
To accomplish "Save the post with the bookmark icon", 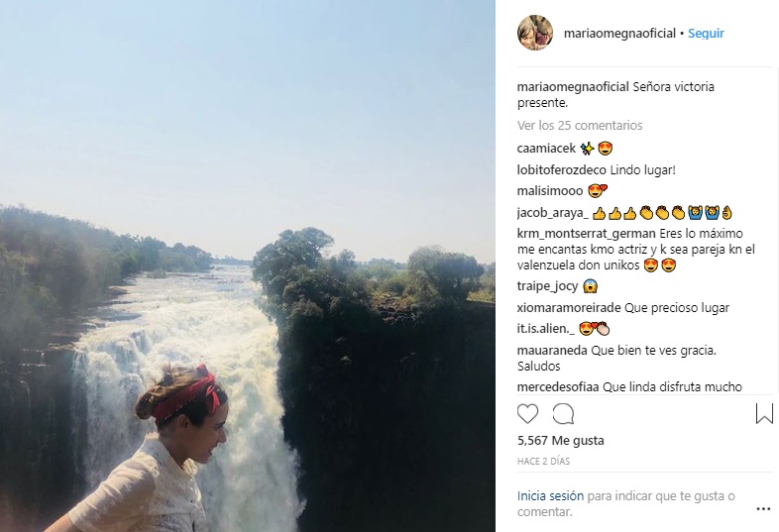I will point(764,413).
